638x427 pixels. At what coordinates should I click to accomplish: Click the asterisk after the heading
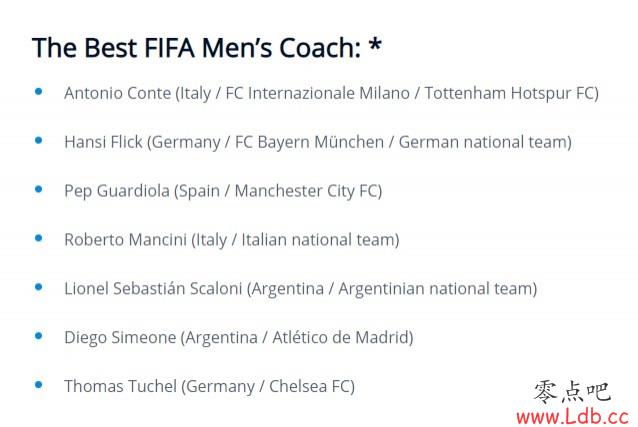coord(375,44)
